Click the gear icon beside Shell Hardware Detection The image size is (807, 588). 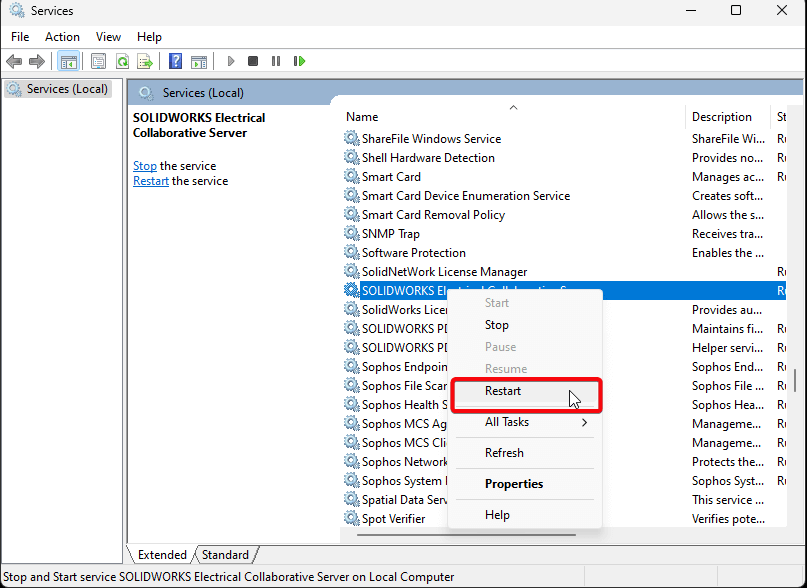tap(352, 157)
